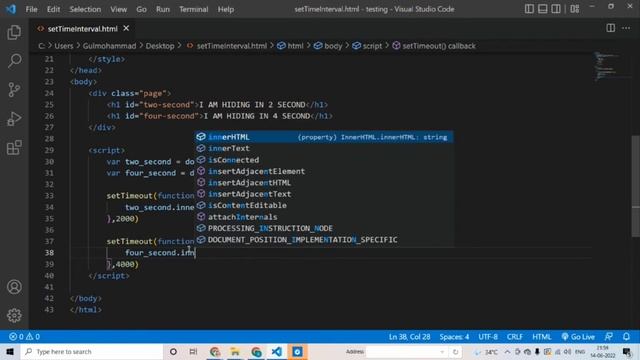
Task: Select insertAdjacentText suggestion
Action: pyautogui.click(x=323, y=194)
